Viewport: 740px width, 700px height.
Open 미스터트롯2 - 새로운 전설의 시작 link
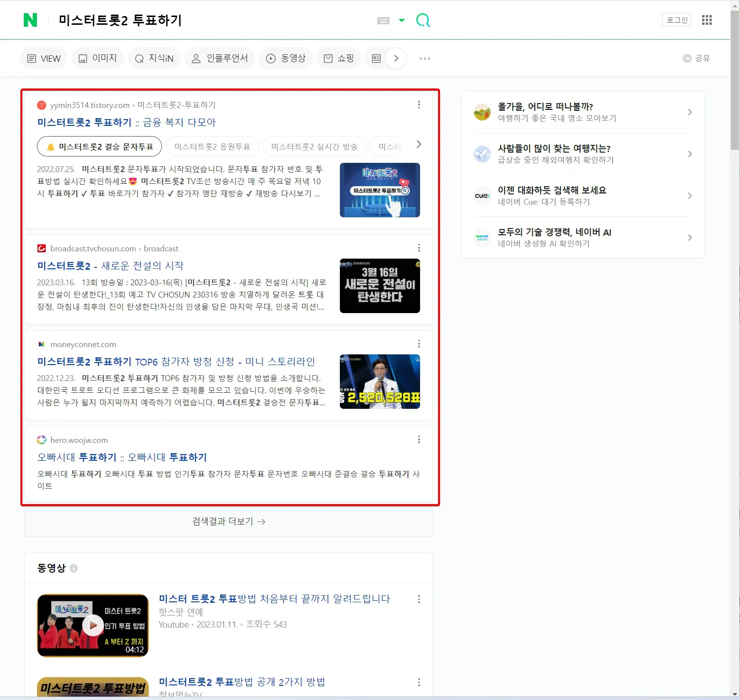tap(110, 265)
